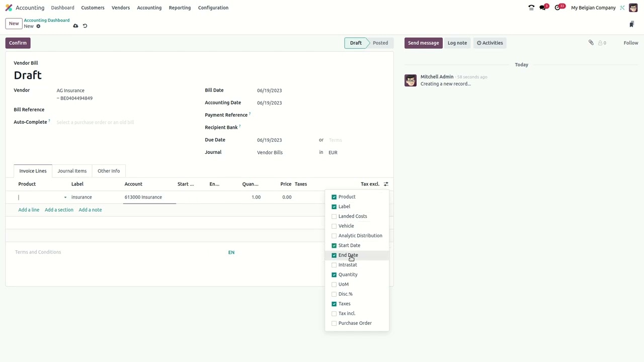Open the gear actions menu next to New
Image resolution: width=644 pixels, height=362 pixels.
coord(38,26)
